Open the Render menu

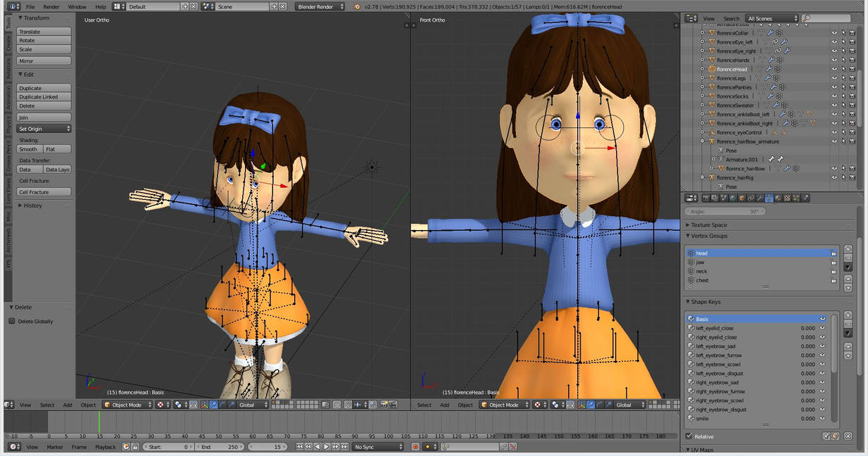pyautogui.click(x=51, y=6)
